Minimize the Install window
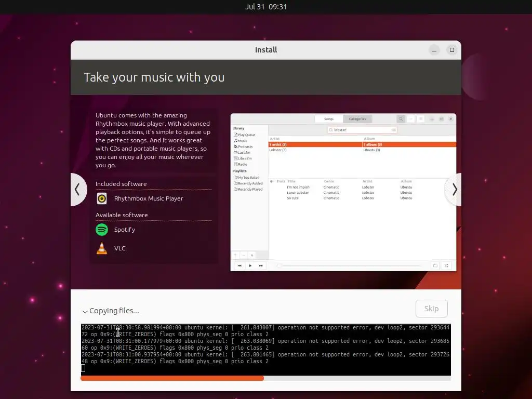This screenshot has height=399, width=532. [434, 50]
